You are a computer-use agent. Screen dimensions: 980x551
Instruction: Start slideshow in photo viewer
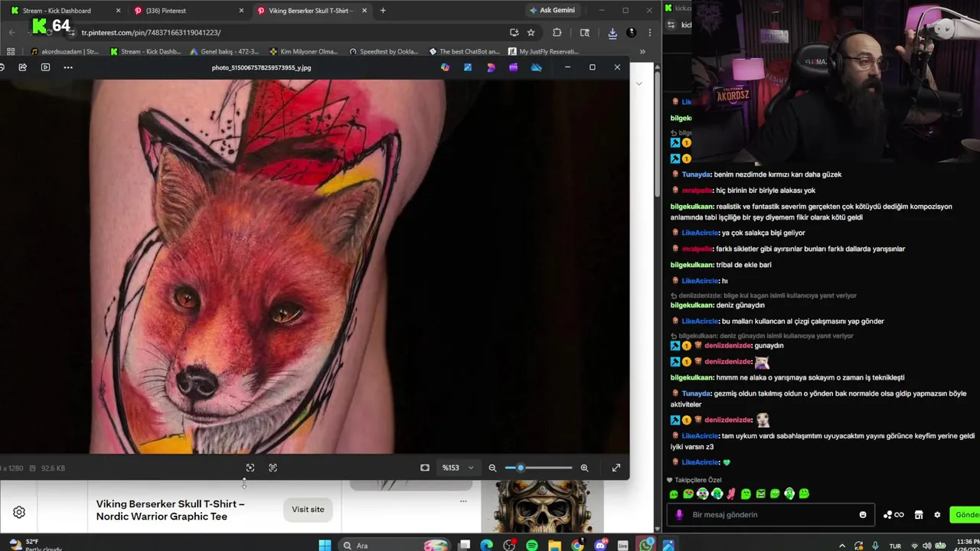tap(45, 67)
